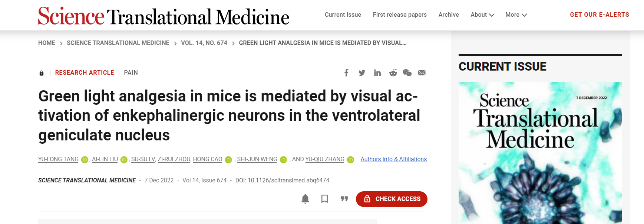Share article via WeChat

pyautogui.click(x=407, y=73)
